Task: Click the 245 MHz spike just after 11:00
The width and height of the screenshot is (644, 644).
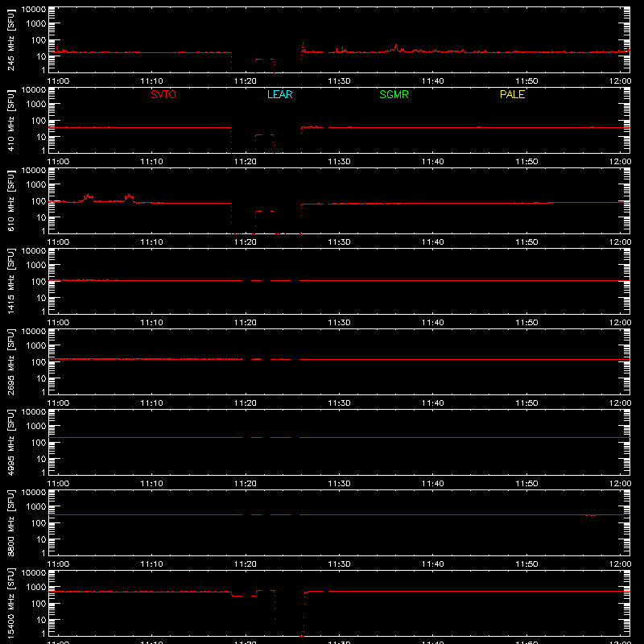Action: click(57, 47)
